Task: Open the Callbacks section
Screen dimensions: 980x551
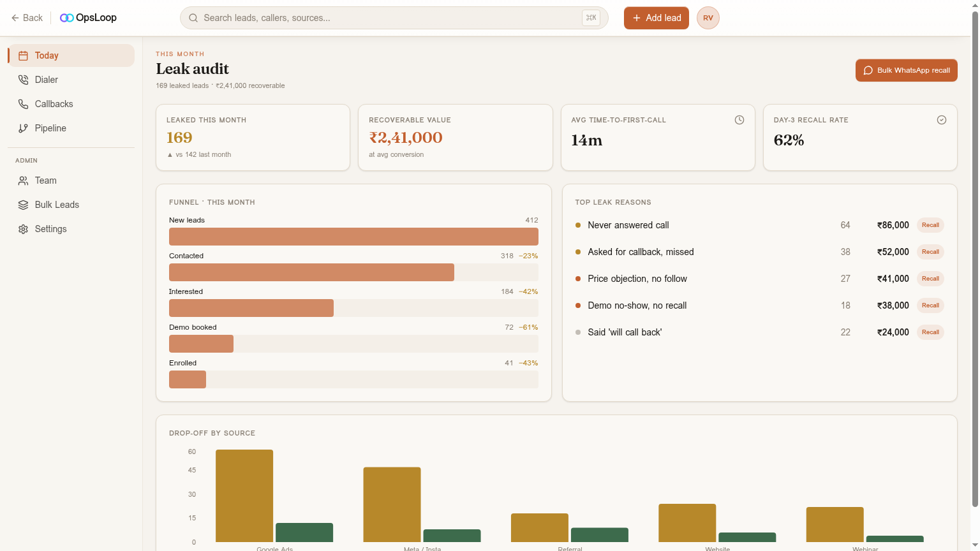Action: [x=71, y=104]
